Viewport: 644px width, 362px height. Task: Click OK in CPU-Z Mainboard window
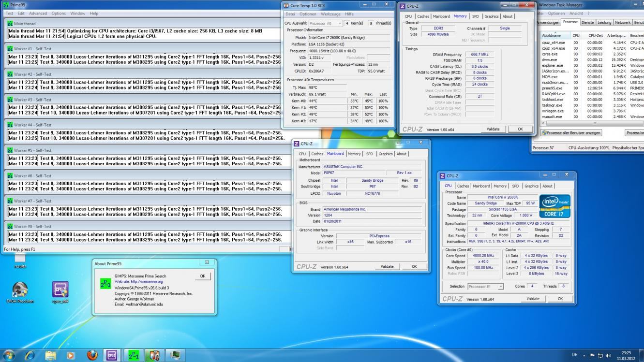415,266
